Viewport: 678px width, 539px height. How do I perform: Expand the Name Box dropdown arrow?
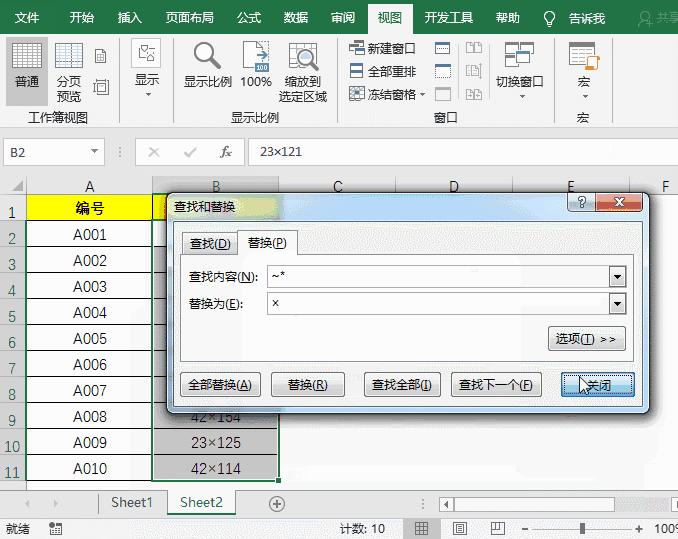coord(94,152)
